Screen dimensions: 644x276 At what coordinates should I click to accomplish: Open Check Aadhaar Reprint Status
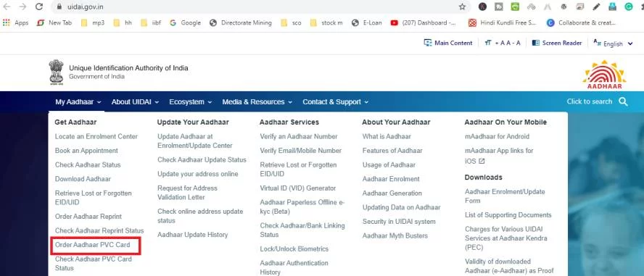pyautogui.click(x=99, y=230)
